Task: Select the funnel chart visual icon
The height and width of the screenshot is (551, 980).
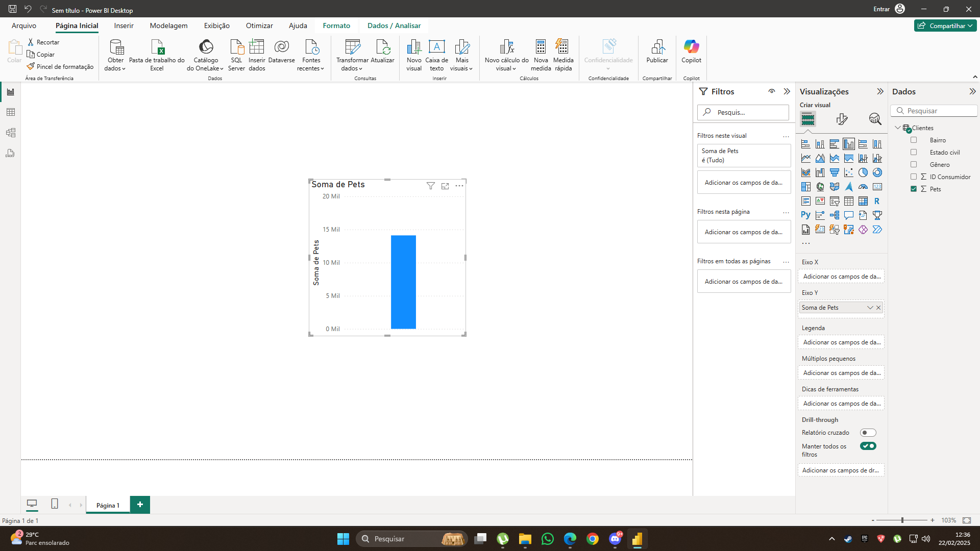Action: [835, 172]
